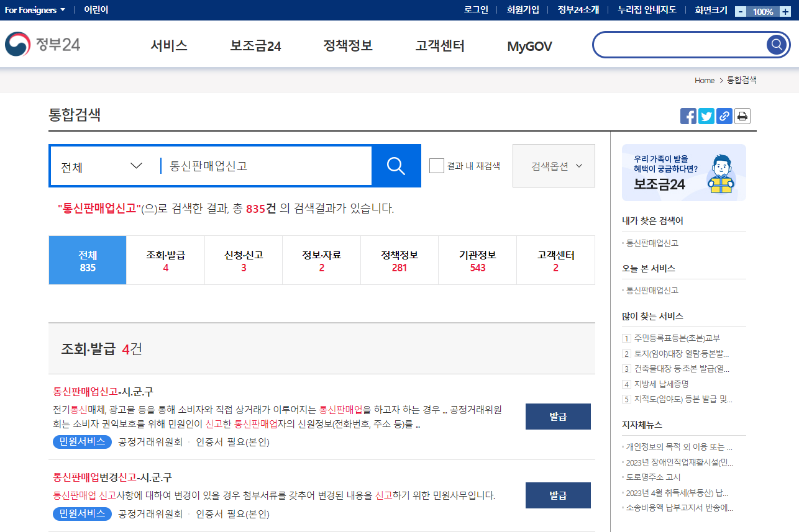Share the search results on Facebook
The image size is (799, 532).
pyautogui.click(x=688, y=115)
